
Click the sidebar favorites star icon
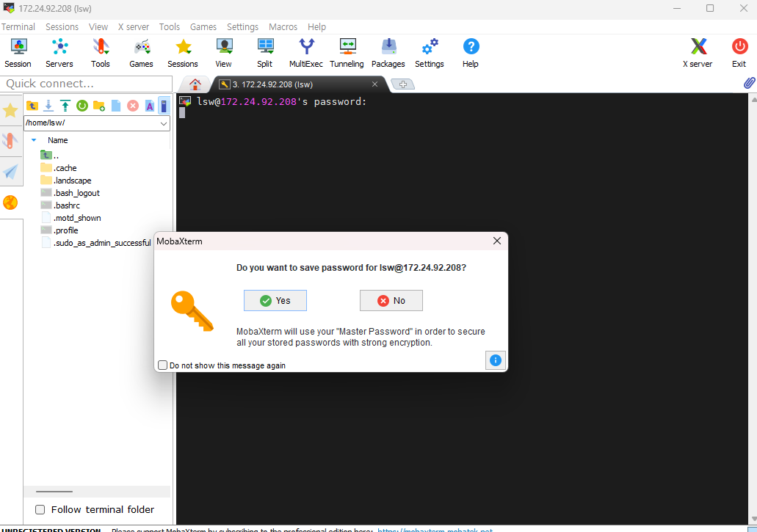(10, 111)
